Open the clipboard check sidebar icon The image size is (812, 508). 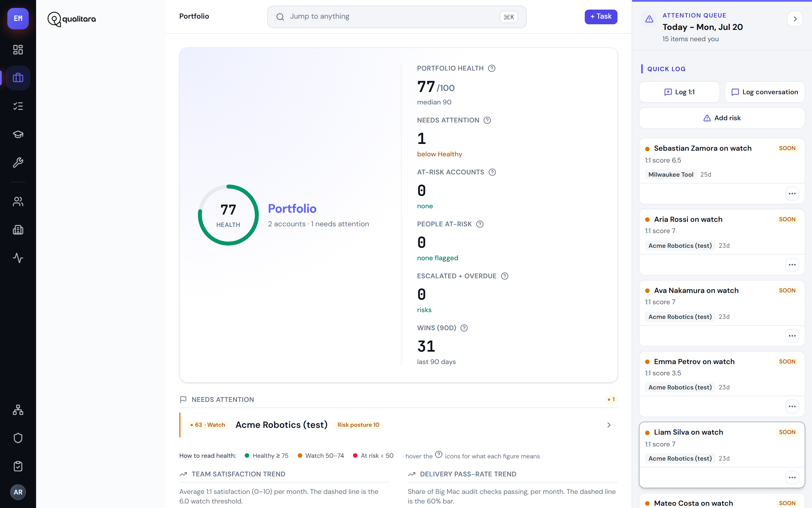pos(18,466)
